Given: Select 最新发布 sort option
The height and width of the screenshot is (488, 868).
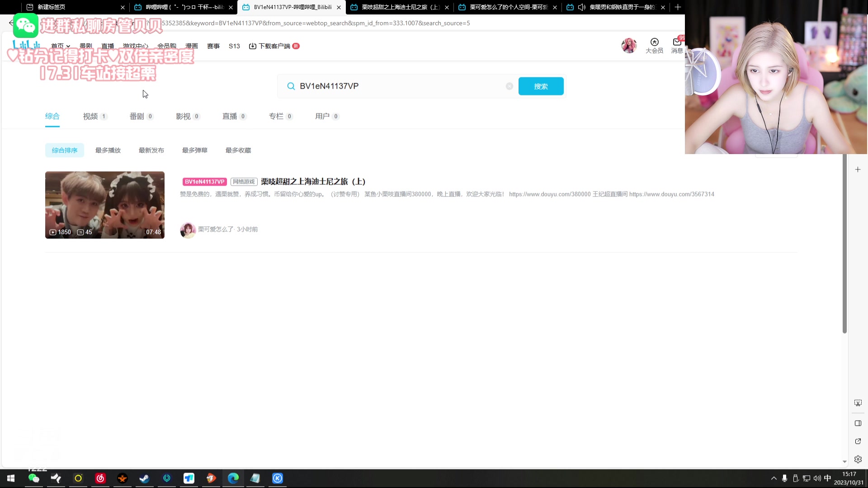Looking at the screenshot, I should pyautogui.click(x=151, y=150).
